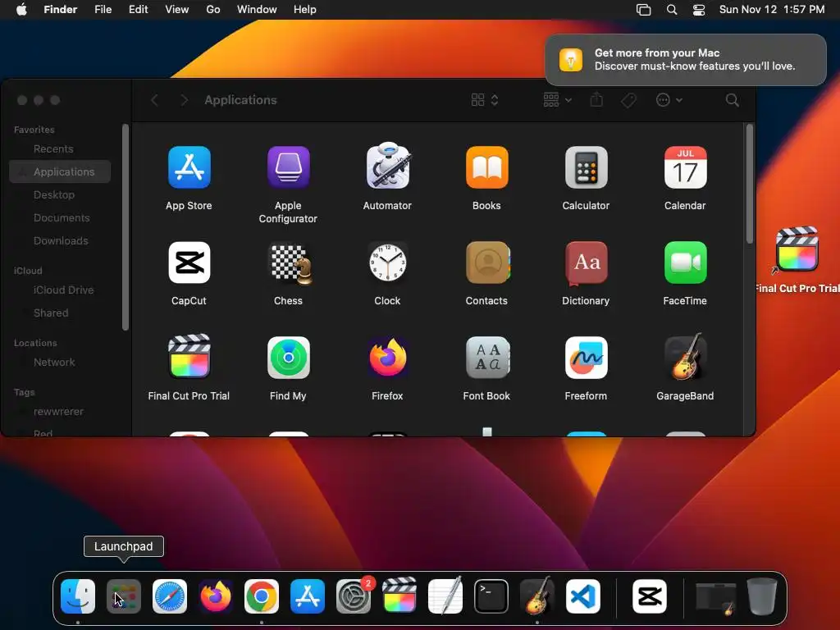Select the Find My app icon
840x630 pixels.
[x=288, y=358]
